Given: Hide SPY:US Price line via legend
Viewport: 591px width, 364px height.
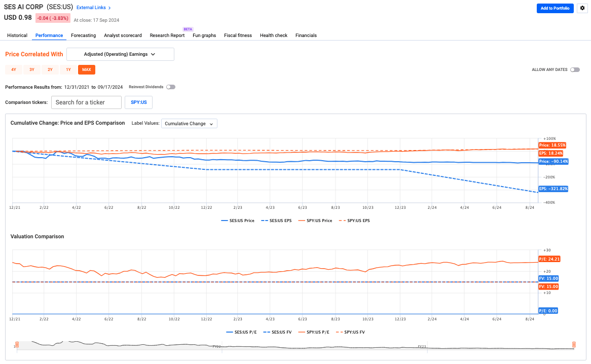Looking at the screenshot, I should [x=316, y=221].
